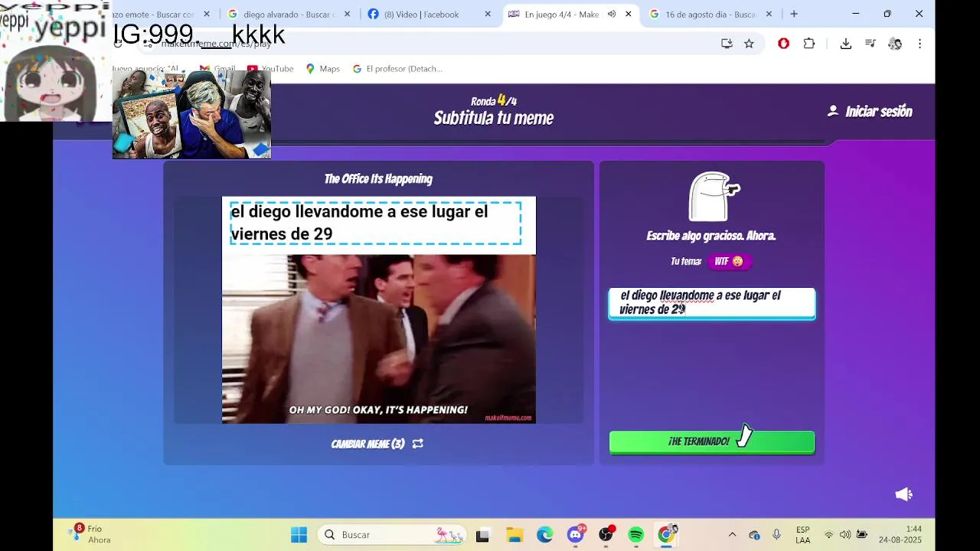This screenshot has height=551, width=980.
Task: Click the battery tray icon
Action: [862, 535]
